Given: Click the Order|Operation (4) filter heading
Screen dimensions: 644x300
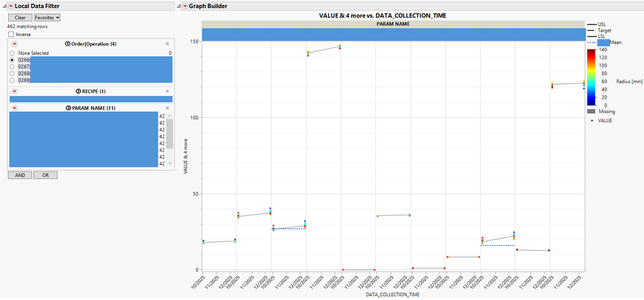Looking at the screenshot, I should click(91, 44).
